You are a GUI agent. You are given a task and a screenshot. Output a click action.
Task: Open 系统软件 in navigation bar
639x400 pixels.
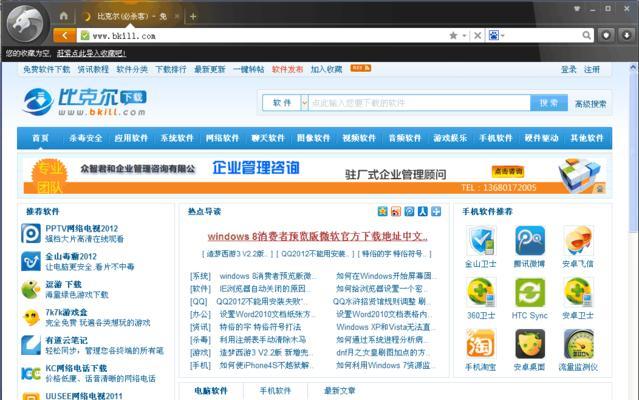[x=176, y=138]
